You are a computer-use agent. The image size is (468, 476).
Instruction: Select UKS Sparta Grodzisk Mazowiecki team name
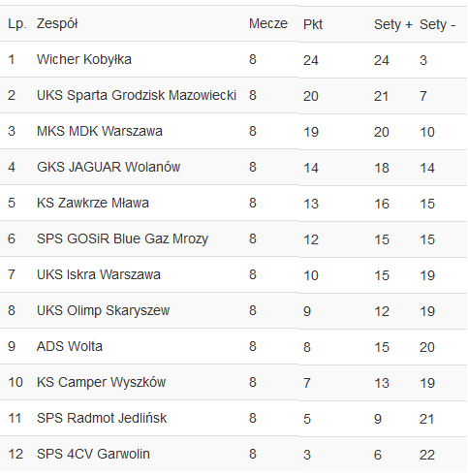137,95
